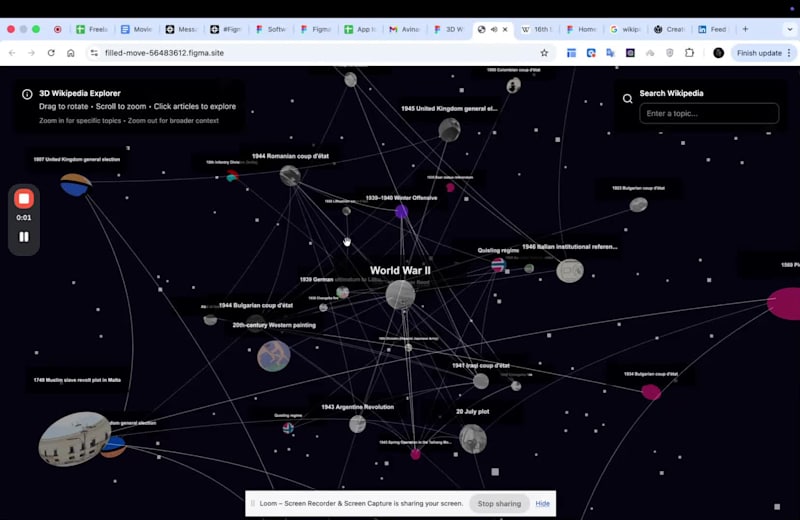
Task: Click the Finish update button
Action: pos(759,53)
